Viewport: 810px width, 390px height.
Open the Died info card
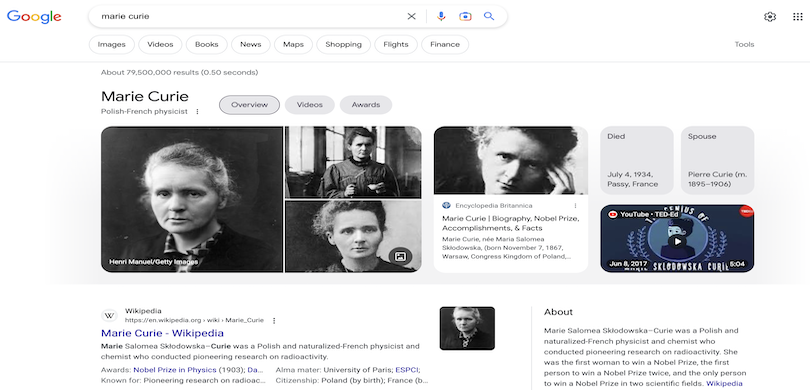[637, 160]
